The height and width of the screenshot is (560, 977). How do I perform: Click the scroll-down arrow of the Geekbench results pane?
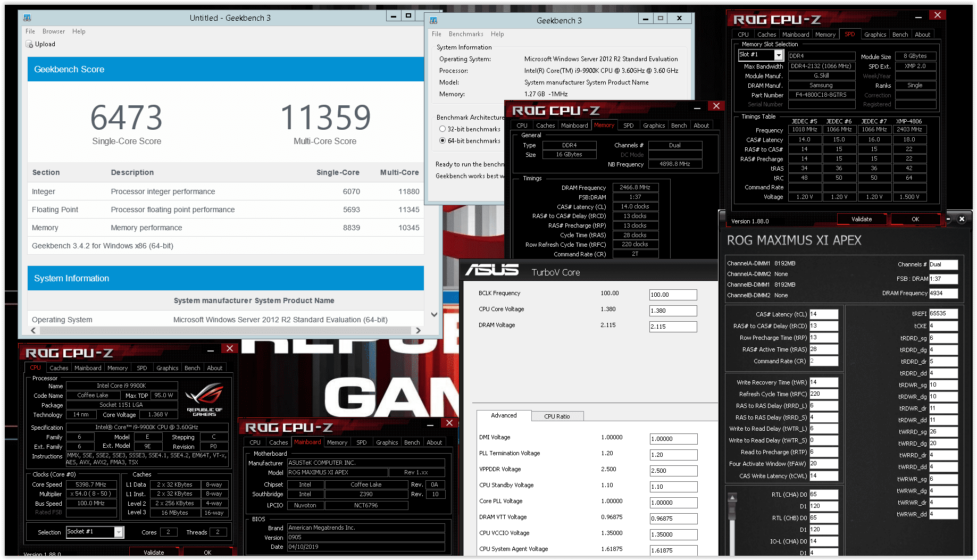(x=434, y=314)
